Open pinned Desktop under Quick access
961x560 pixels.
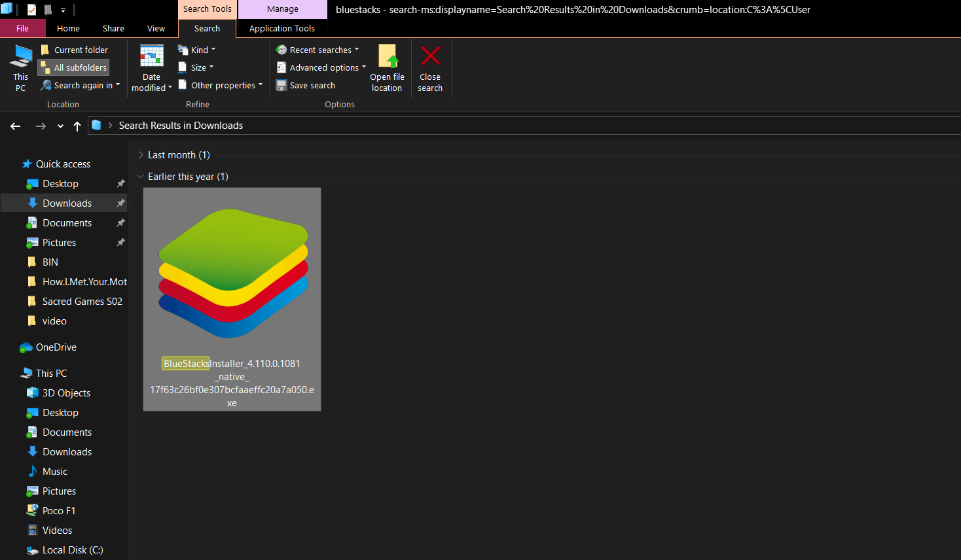(x=60, y=184)
